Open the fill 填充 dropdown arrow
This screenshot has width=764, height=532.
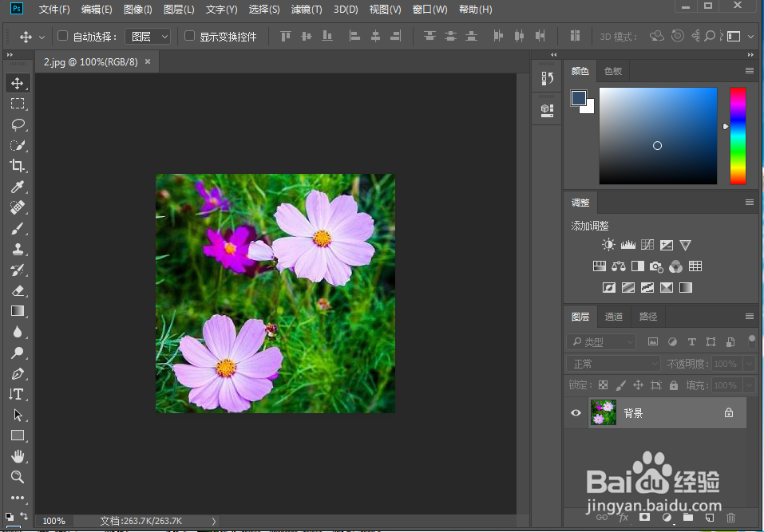click(x=750, y=385)
